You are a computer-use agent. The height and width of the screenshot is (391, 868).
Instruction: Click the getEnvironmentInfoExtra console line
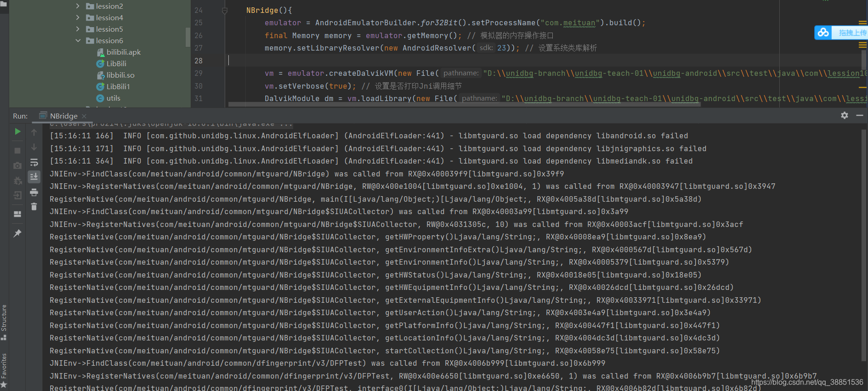click(401, 250)
